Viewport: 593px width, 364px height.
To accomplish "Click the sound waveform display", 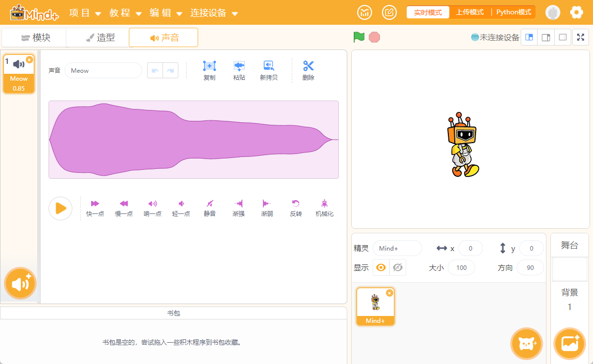I will 193,140.
